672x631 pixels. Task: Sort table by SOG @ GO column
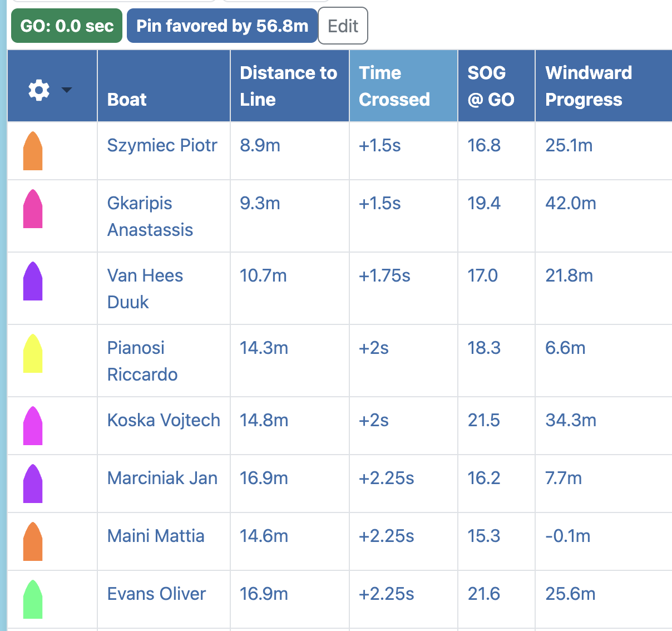click(491, 86)
